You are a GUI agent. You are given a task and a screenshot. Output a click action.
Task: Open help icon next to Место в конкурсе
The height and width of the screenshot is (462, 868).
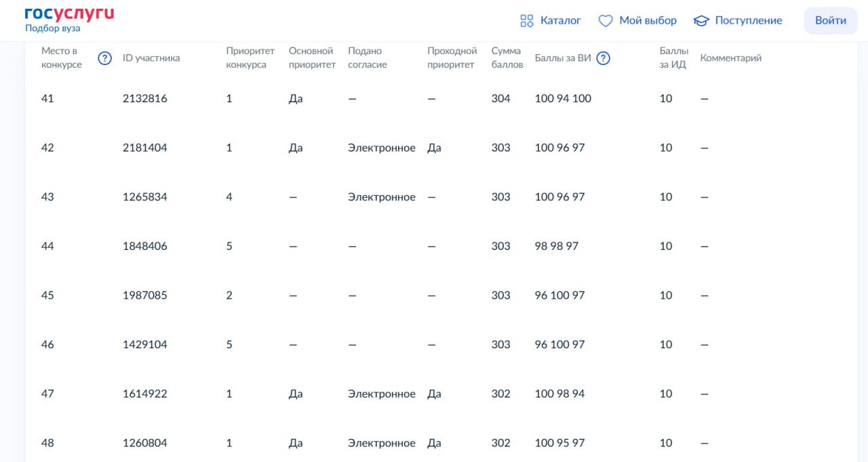click(x=105, y=58)
